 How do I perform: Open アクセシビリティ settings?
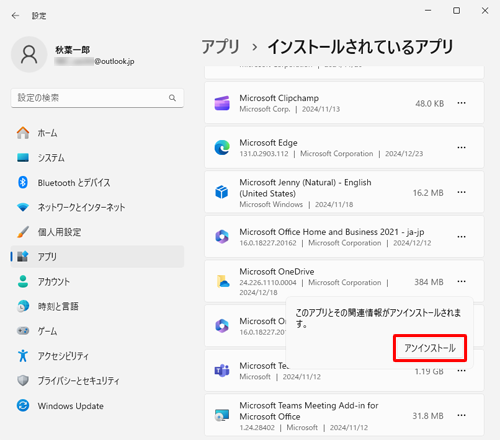tap(97, 356)
